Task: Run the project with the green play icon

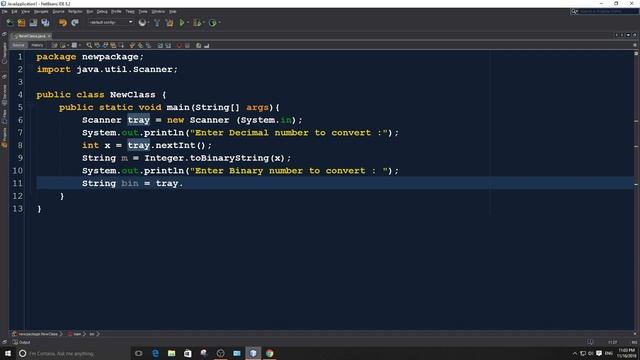Action: 182,23
